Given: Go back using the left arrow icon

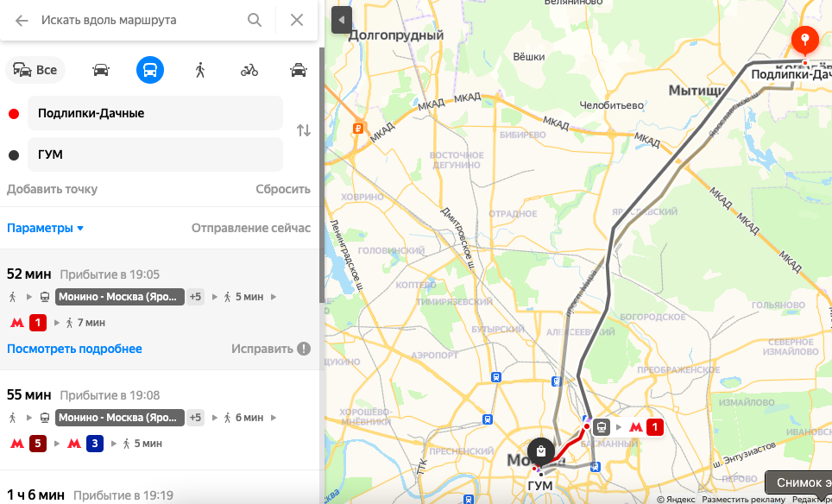Looking at the screenshot, I should pyautogui.click(x=22, y=20).
